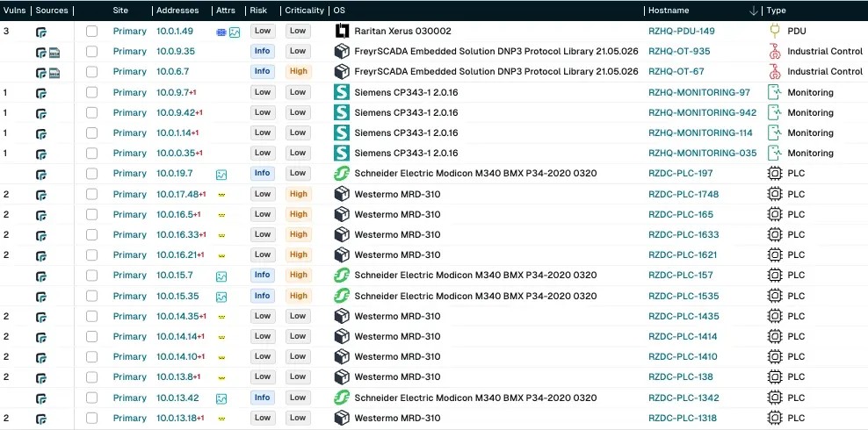Click the High criticality badge for 10.0.16.21
The image size is (868, 430).
[298, 255]
